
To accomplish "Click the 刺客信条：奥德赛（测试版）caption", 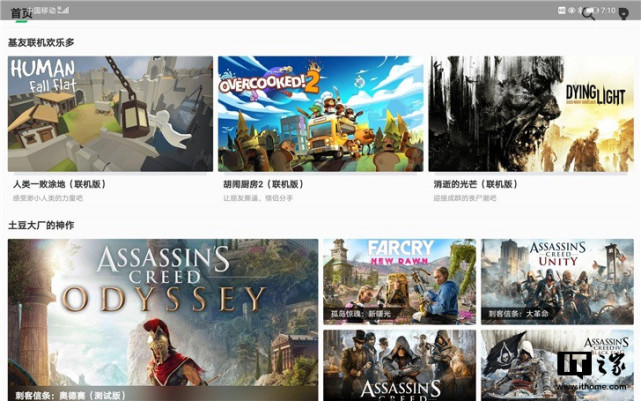I will pyautogui.click(x=70, y=395).
